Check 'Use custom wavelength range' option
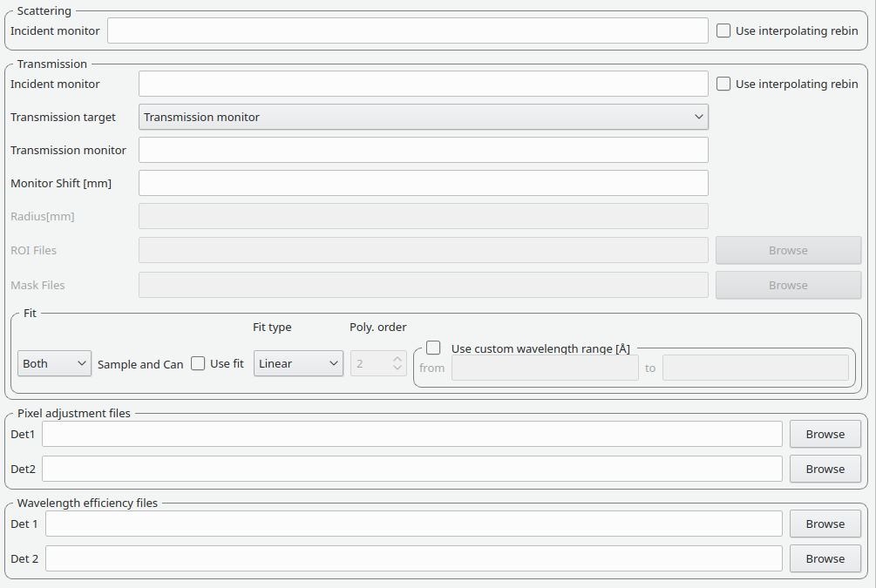The image size is (876, 588). [433, 348]
